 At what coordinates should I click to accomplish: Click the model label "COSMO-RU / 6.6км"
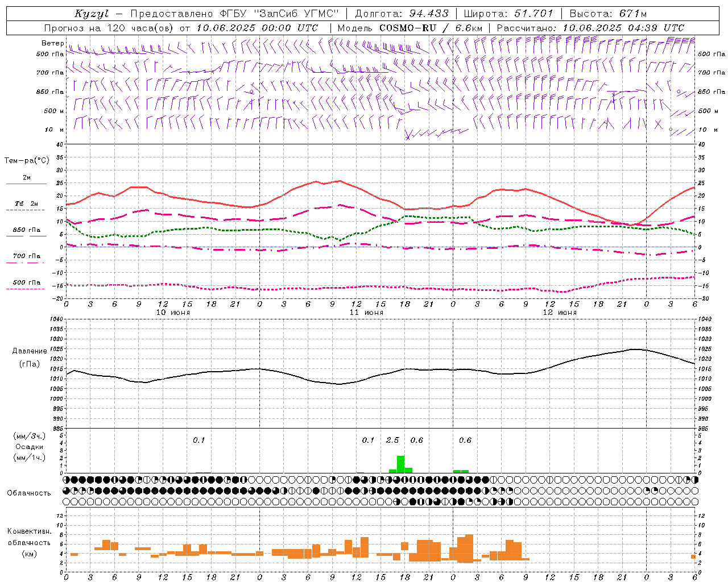click(x=431, y=28)
